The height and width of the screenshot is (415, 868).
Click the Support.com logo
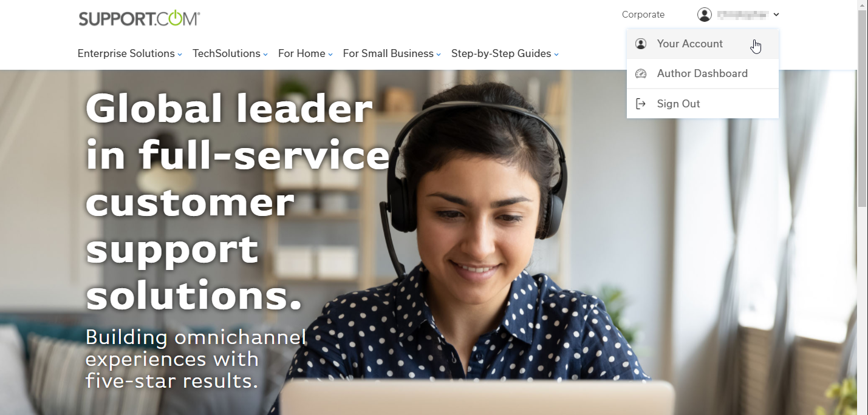(139, 18)
